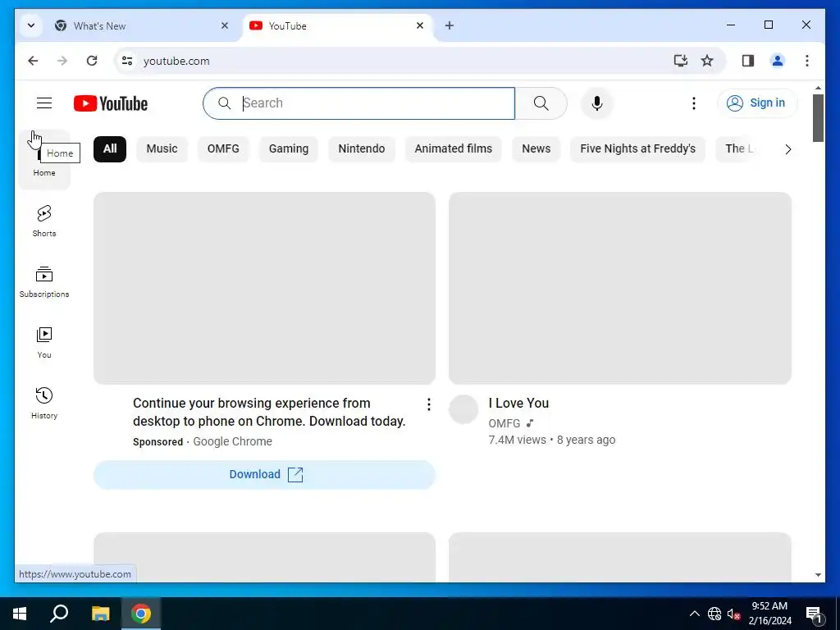
Task: Start voice search with microphone icon
Action: click(x=597, y=103)
